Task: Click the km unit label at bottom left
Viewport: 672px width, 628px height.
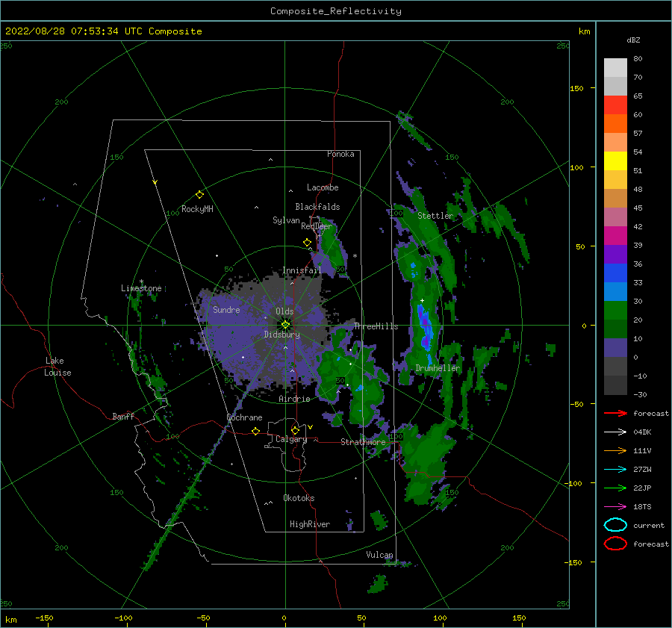Action: (11, 620)
